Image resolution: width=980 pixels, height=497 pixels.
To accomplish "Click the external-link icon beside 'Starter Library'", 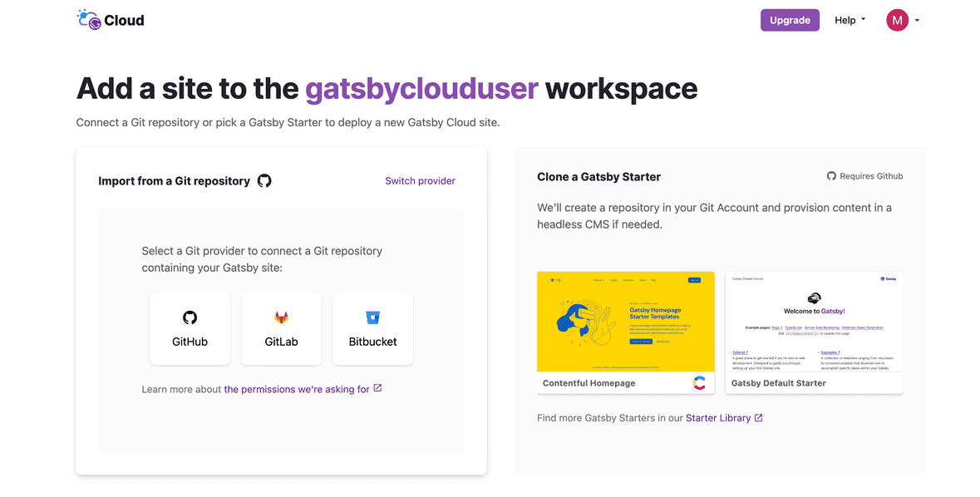I will [x=756, y=417].
